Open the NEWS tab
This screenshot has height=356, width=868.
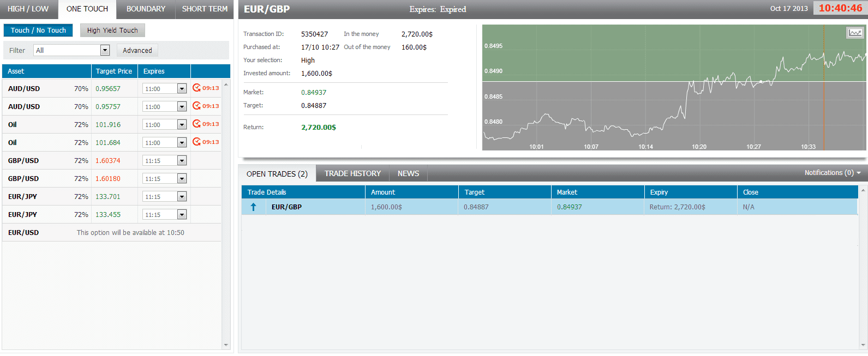408,173
